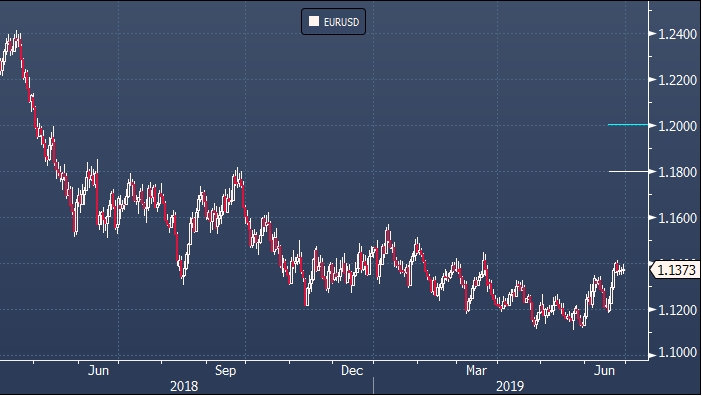Click the Jun 2018 x-axis label
Viewport: 702px width, 396px height.
(x=98, y=370)
